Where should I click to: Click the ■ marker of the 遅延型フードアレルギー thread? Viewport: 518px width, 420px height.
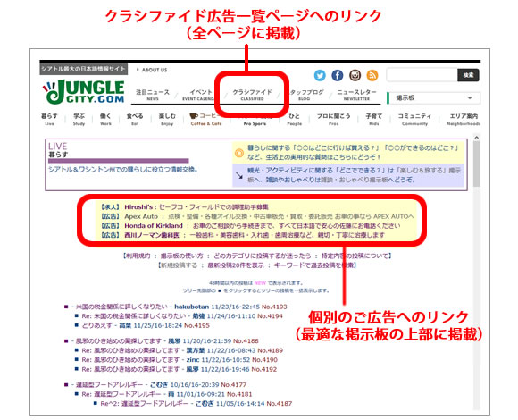pos(66,384)
